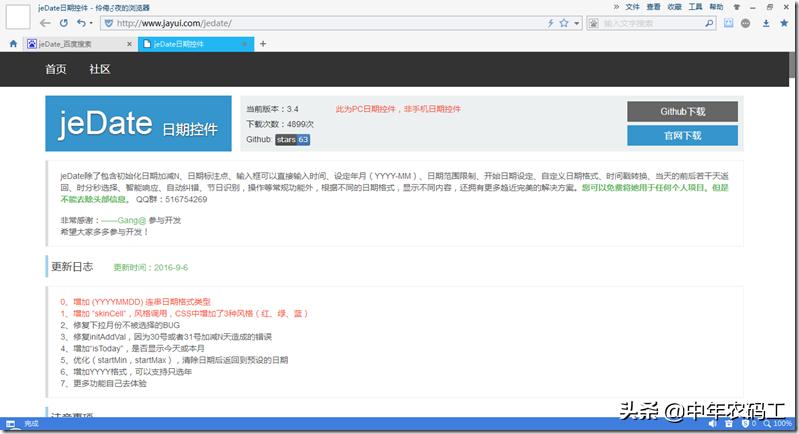Close the jeDate日期控件 tab
The height and width of the screenshot is (434, 799).
245,44
